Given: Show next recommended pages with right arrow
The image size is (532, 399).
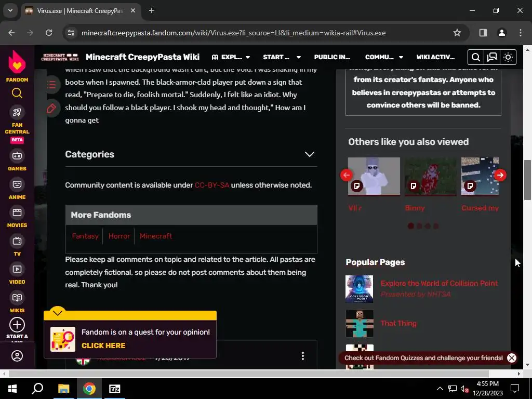Looking at the screenshot, I should click(500, 175).
